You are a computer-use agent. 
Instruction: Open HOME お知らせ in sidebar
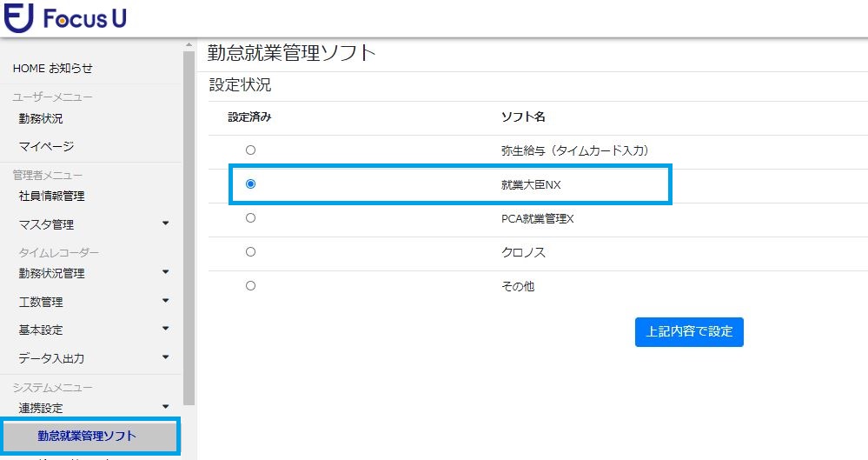pos(53,68)
